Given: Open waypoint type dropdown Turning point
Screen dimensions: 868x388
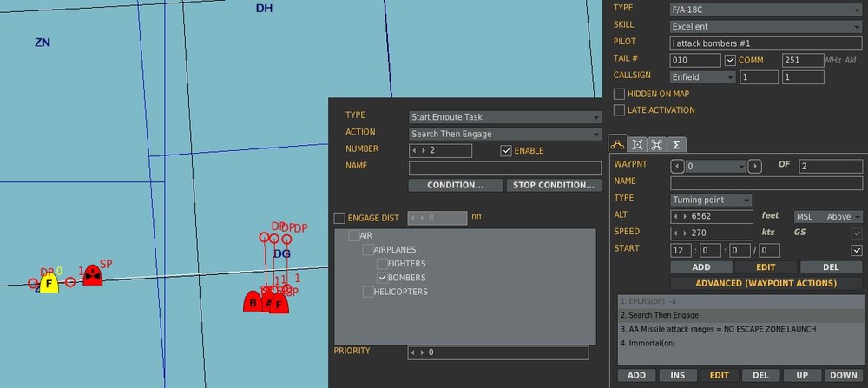Looking at the screenshot, I should point(712,200).
